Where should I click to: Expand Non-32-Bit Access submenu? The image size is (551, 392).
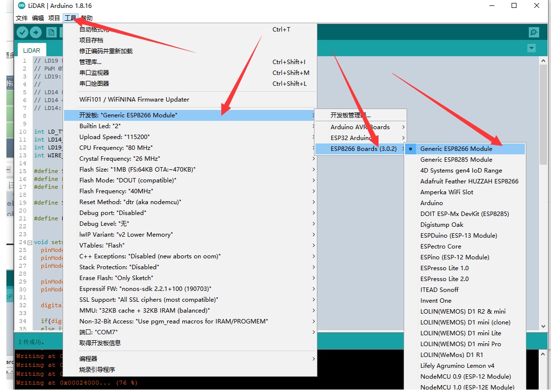190,321
